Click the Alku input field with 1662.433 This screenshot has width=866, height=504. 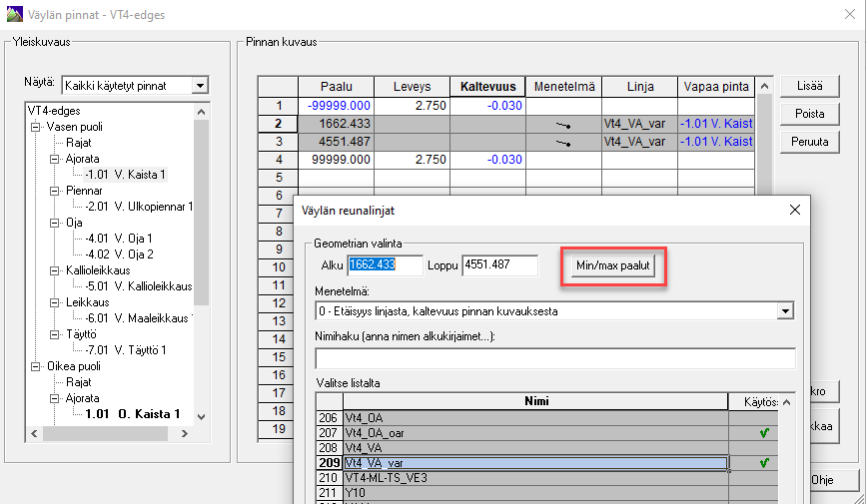click(385, 265)
